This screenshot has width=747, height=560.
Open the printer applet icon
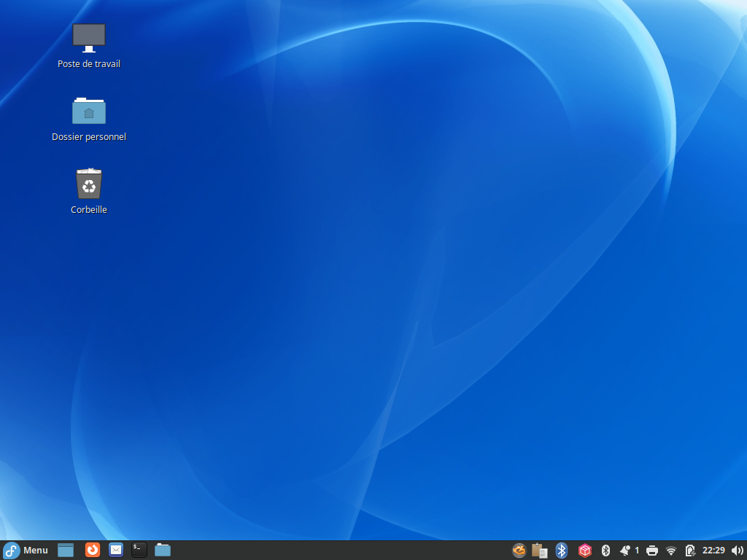click(x=651, y=551)
